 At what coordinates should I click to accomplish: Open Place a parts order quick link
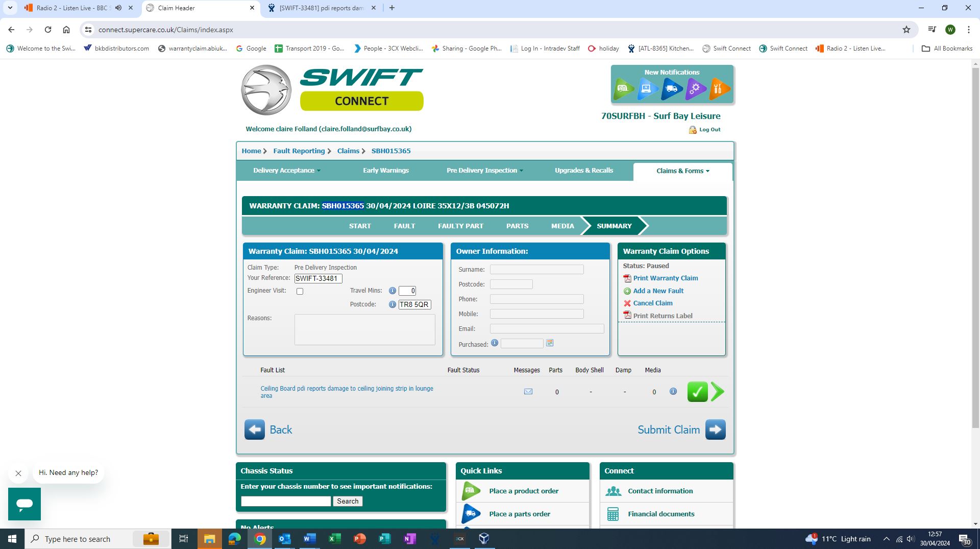(520, 514)
